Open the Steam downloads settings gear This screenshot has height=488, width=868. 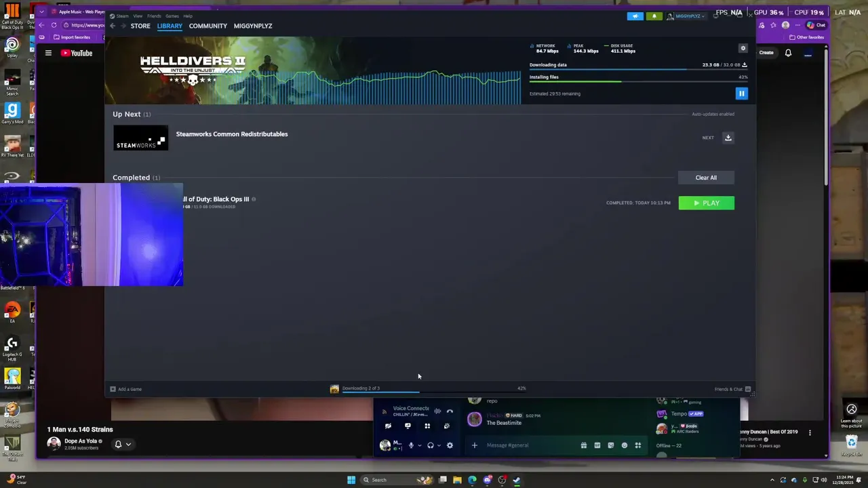coord(743,48)
